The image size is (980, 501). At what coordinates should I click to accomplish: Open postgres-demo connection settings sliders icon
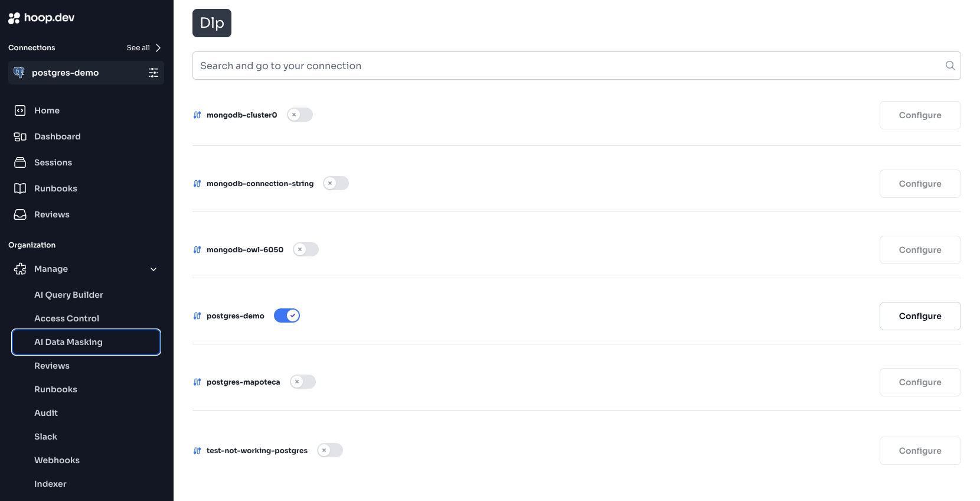(x=153, y=73)
